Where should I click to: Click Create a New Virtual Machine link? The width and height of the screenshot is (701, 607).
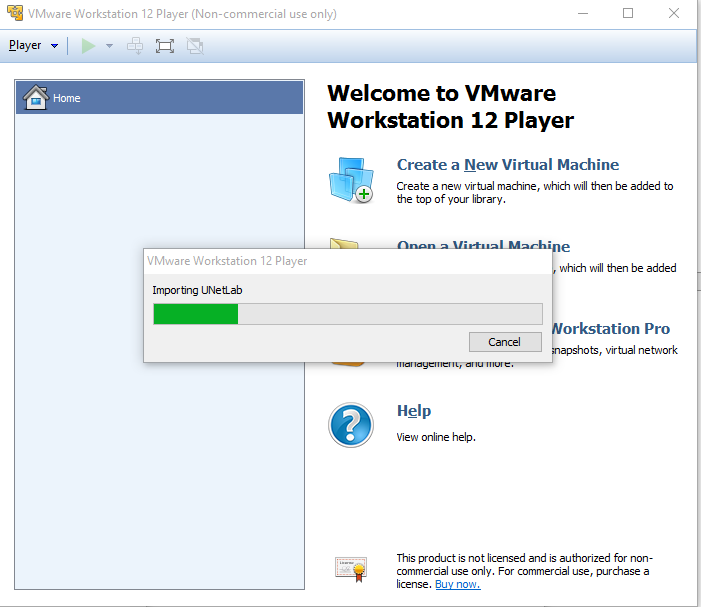pos(508,164)
